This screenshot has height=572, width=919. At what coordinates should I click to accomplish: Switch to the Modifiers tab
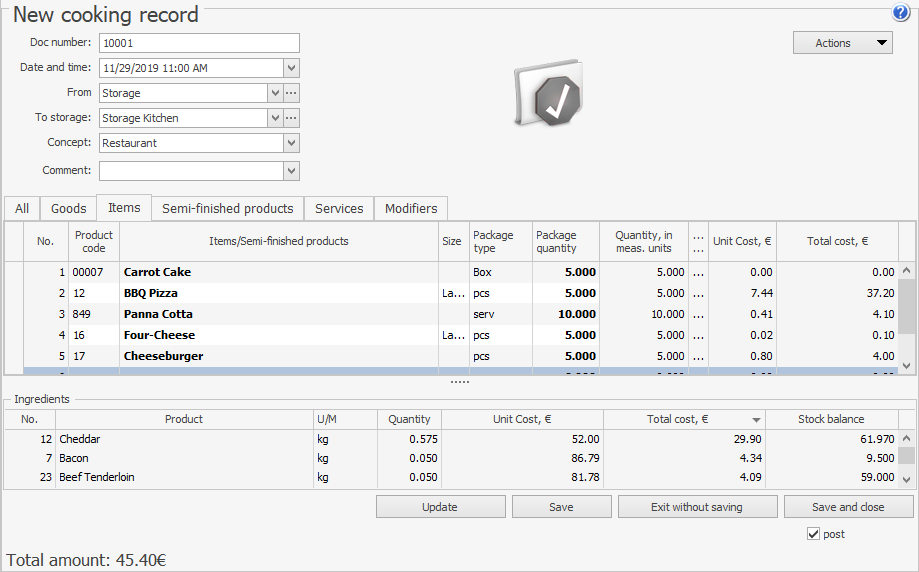click(x=411, y=208)
